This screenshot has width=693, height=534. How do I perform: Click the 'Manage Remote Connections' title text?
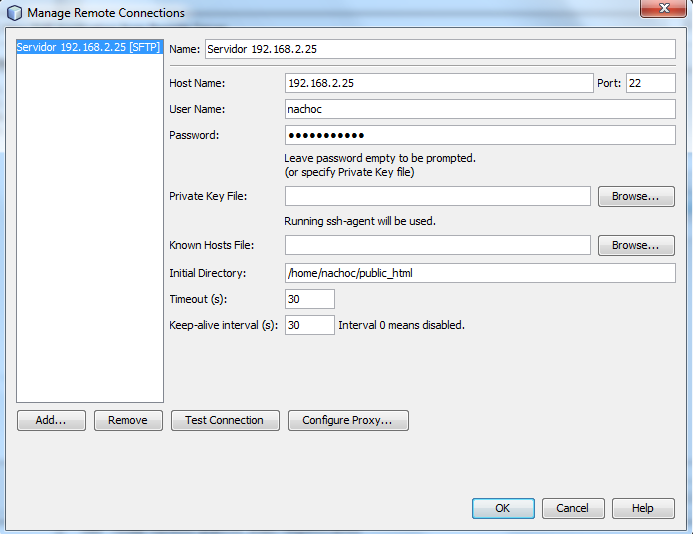[x=106, y=13]
